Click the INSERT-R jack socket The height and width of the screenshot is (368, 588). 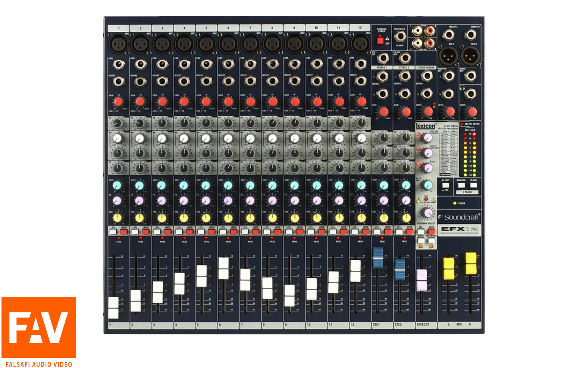[x=470, y=35]
